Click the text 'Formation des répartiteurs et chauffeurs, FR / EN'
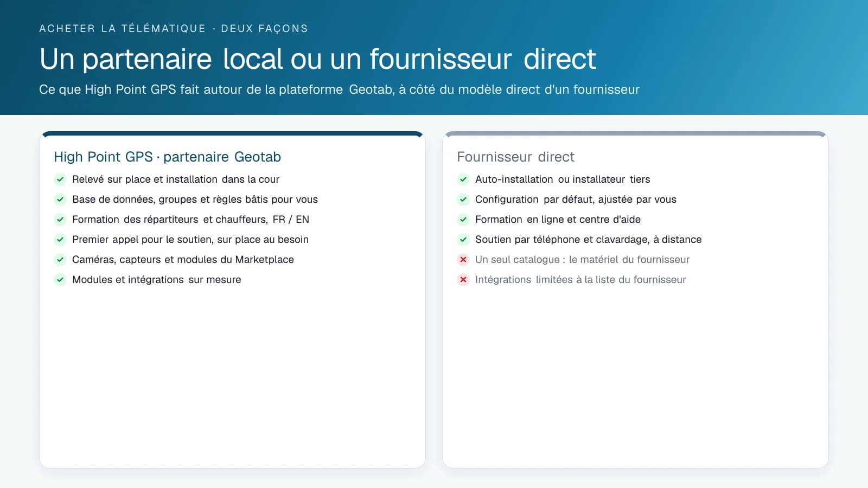 [x=191, y=220]
